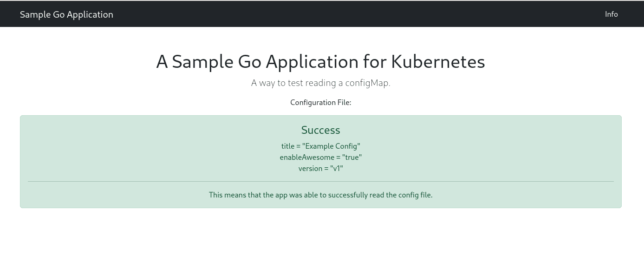
Task: Click the words config file in the alert footer
Action: coord(415,195)
